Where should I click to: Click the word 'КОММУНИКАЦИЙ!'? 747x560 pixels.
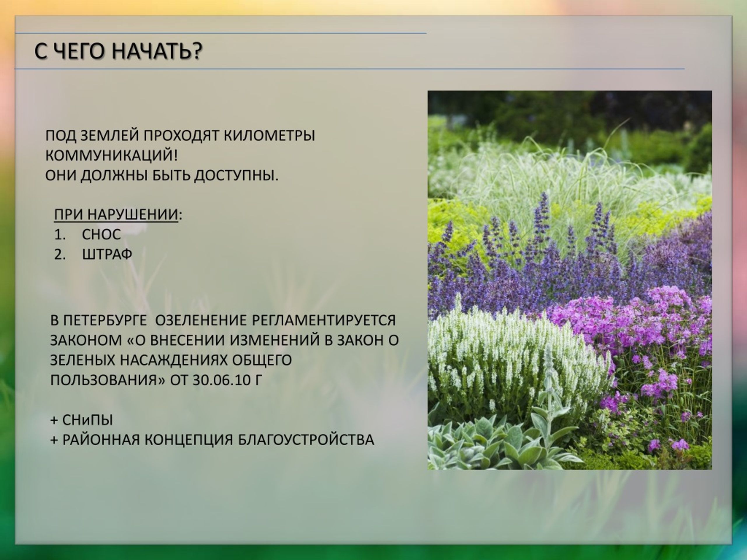111,156
